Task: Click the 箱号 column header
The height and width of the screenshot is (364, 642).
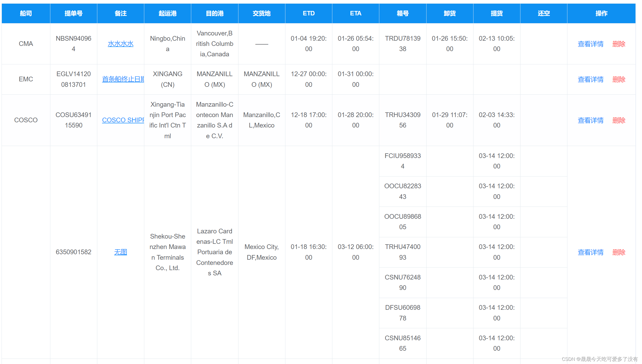Action: pos(403,13)
